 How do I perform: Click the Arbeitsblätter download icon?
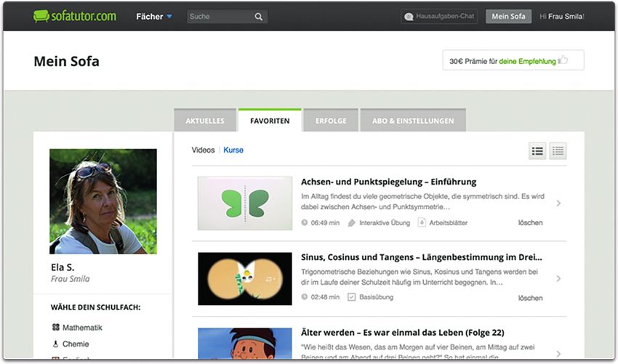[422, 222]
